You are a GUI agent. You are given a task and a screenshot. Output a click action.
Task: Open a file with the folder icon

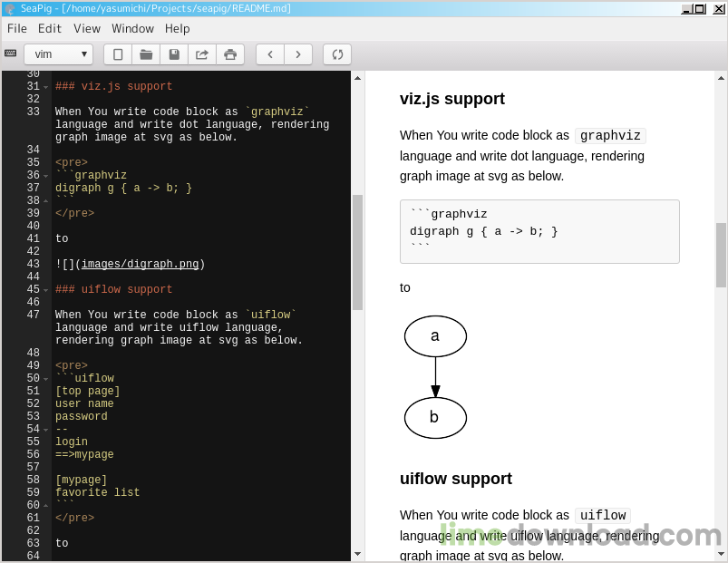pyautogui.click(x=146, y=54)
